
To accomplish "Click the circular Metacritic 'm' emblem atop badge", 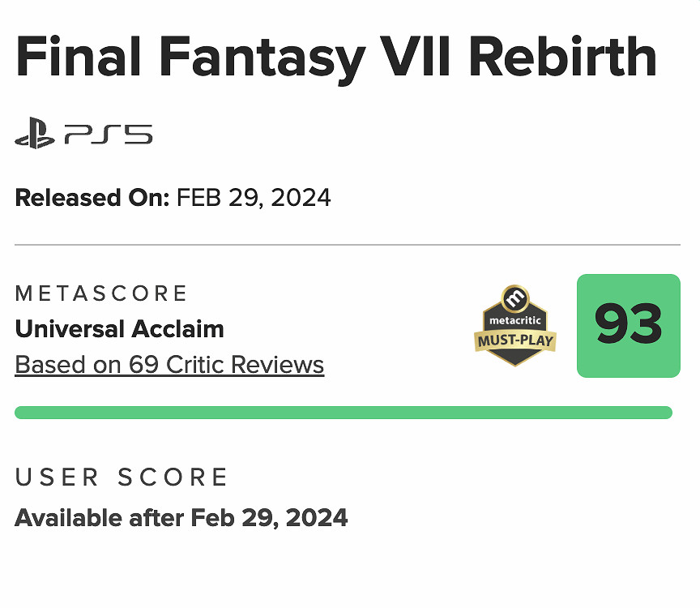I will pyautogui.click(x=515, y=298).
